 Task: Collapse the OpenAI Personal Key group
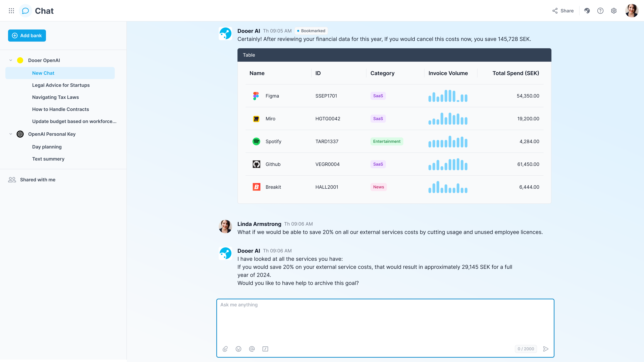point(11,134)
